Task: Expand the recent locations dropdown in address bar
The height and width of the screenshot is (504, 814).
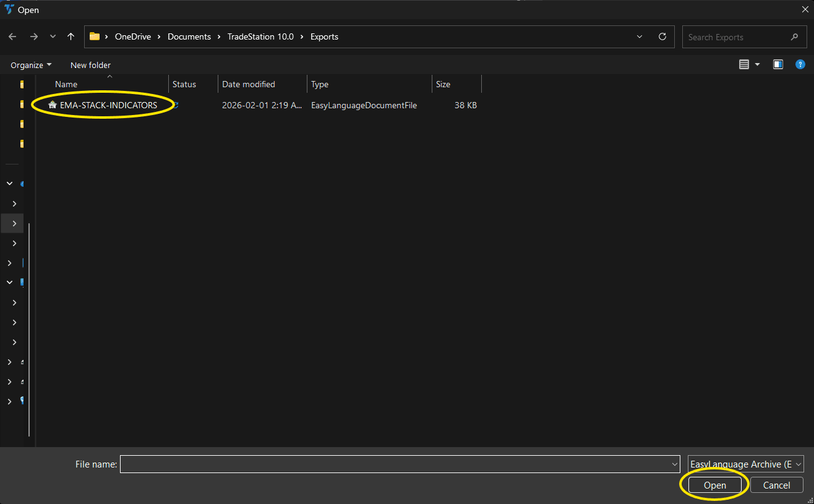Action: 640,36
